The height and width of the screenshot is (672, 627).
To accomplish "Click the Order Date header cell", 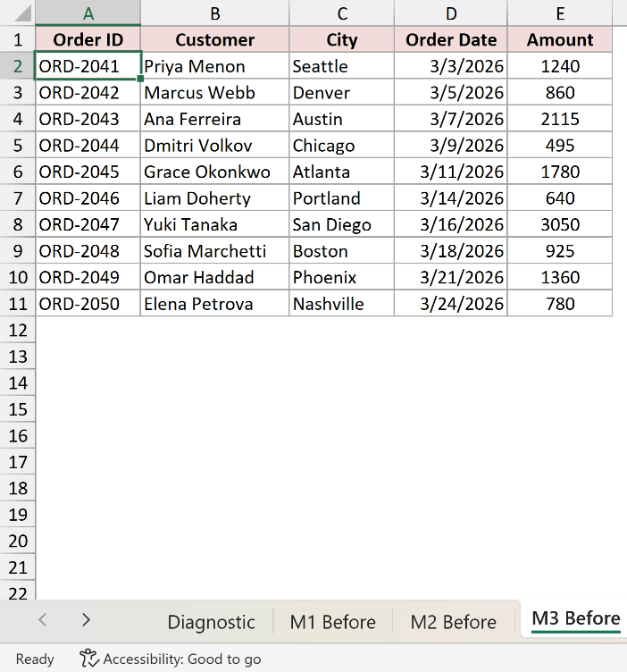I will (450, 40).
